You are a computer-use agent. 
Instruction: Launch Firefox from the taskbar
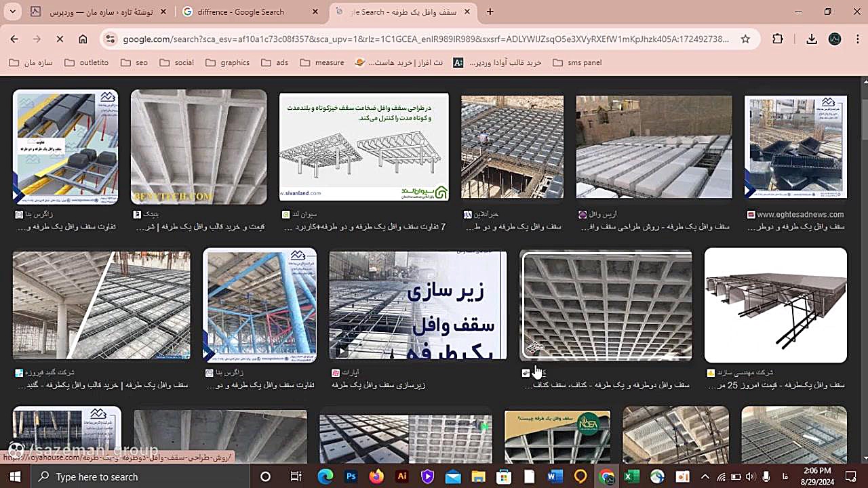(376, 476)
